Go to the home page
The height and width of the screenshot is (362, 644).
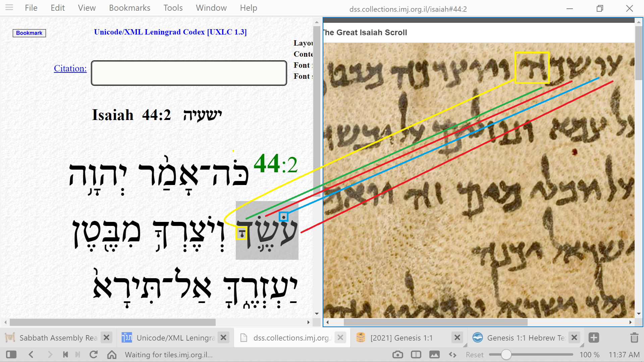tap(112, 355)
